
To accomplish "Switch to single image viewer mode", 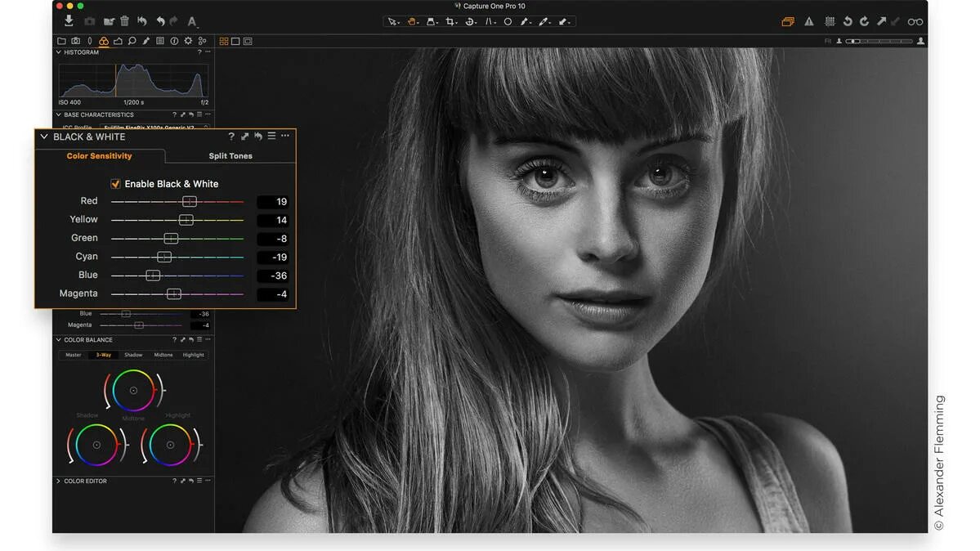I will [235, 41].
